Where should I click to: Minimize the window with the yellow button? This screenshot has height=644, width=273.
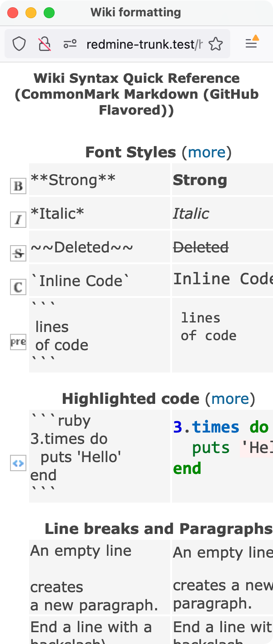[31, 13]
